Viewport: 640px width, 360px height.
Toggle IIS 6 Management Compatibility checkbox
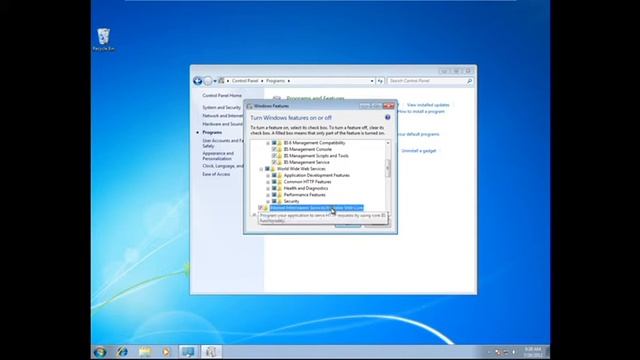(274, 143)
